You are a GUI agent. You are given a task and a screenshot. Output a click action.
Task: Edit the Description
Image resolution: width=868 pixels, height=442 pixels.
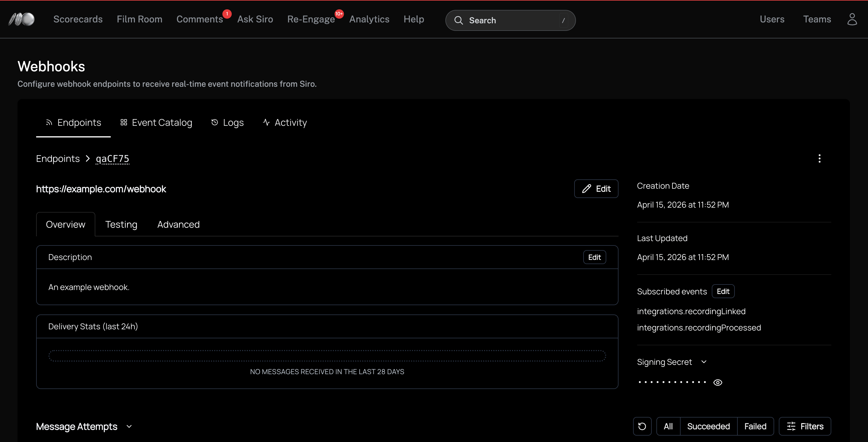point(594,257)
